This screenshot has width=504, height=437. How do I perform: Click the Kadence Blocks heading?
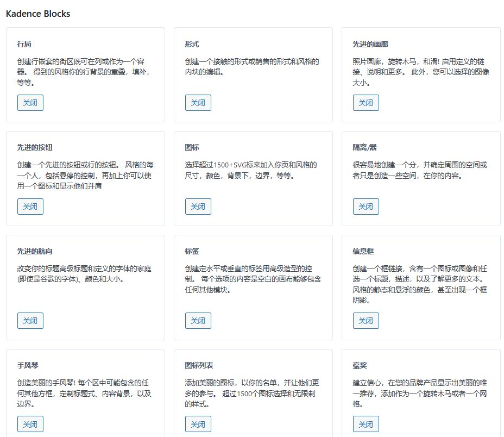pyautogui.click(x=38, y=14)
